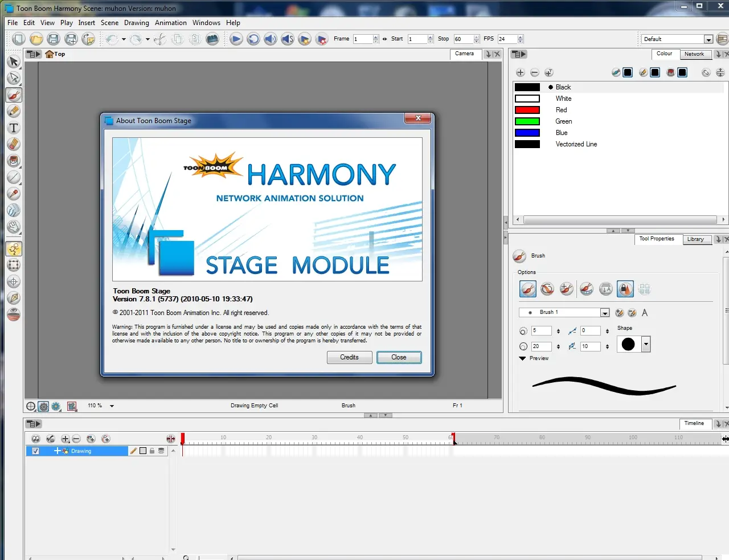The width and height of the screenshot is (729, 560).
Task: Click the Vectorized Line colour name
Action: 576,144
